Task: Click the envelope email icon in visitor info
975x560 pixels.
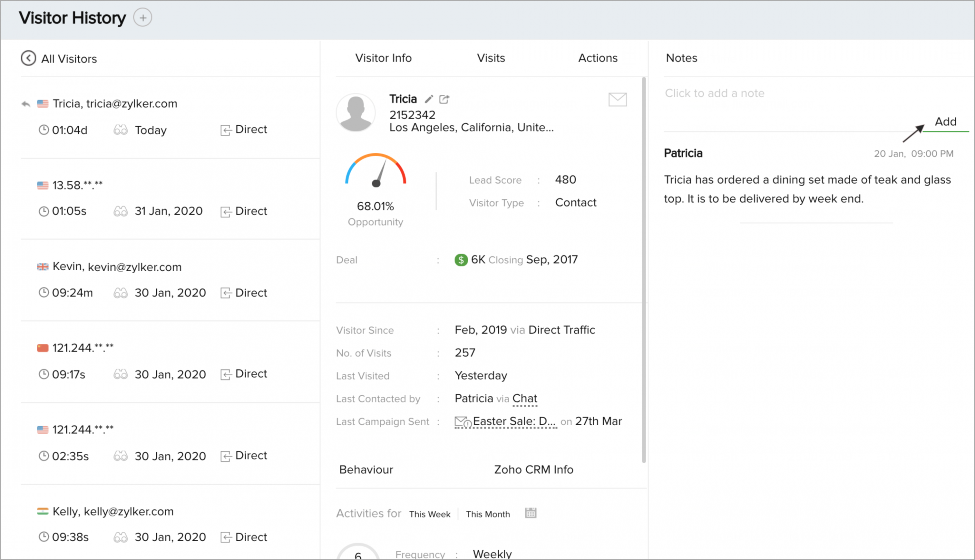Action: [617, 99]
